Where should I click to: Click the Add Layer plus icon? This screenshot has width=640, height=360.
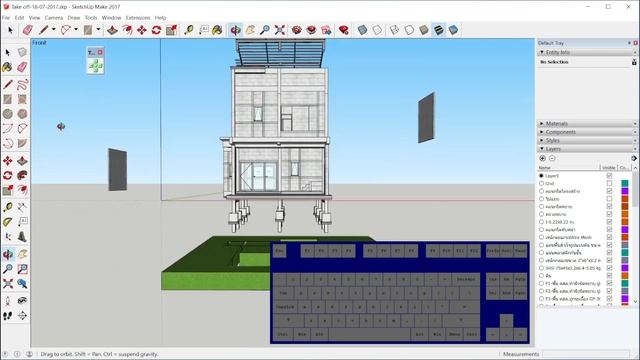point(542,158)
